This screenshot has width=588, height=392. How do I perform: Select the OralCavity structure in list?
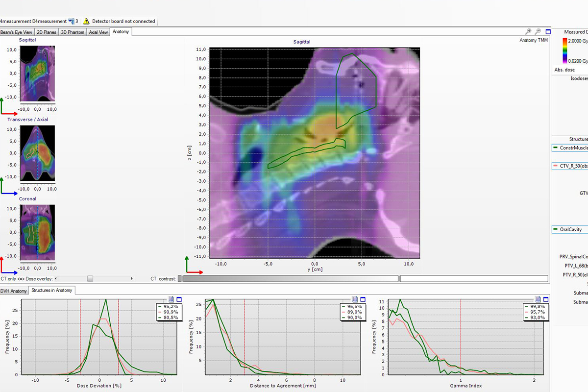tap(568, 229)
